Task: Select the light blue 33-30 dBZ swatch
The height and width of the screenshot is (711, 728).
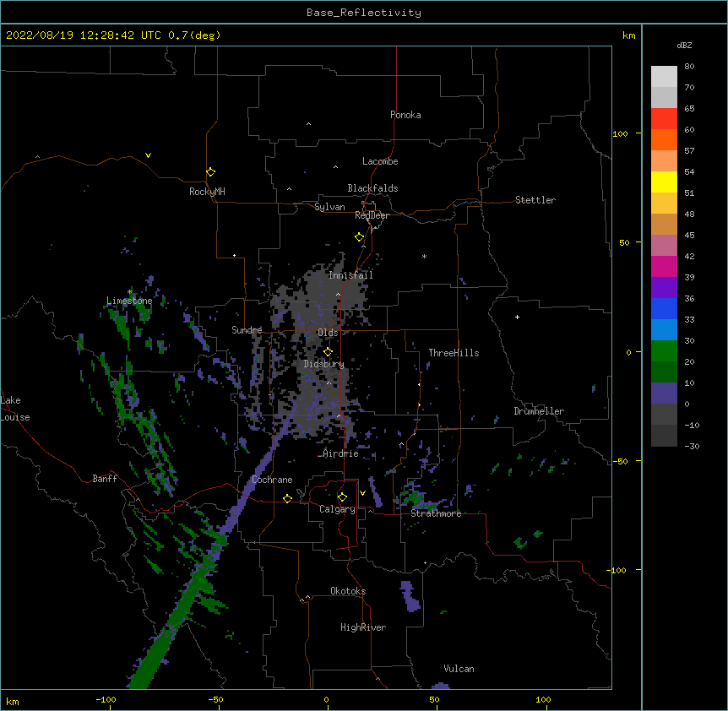Action: [664, 330]
